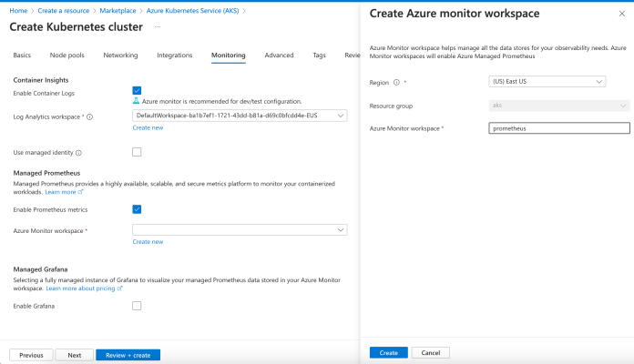Open the Region dropdown showing East US
Screen dimensions: 634x364
pyautogui.click(x=547, y=82)
